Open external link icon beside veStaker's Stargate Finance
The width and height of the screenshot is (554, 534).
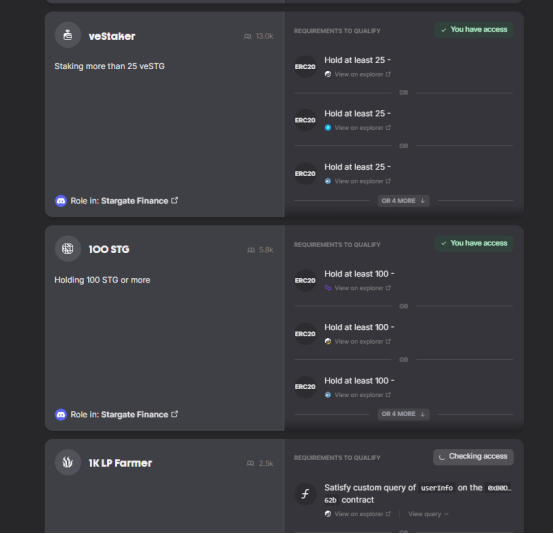pos(175,200)
